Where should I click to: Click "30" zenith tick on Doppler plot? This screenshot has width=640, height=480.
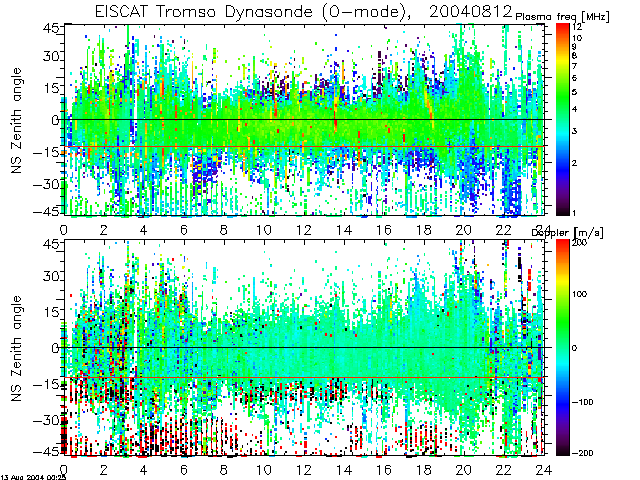51,276
